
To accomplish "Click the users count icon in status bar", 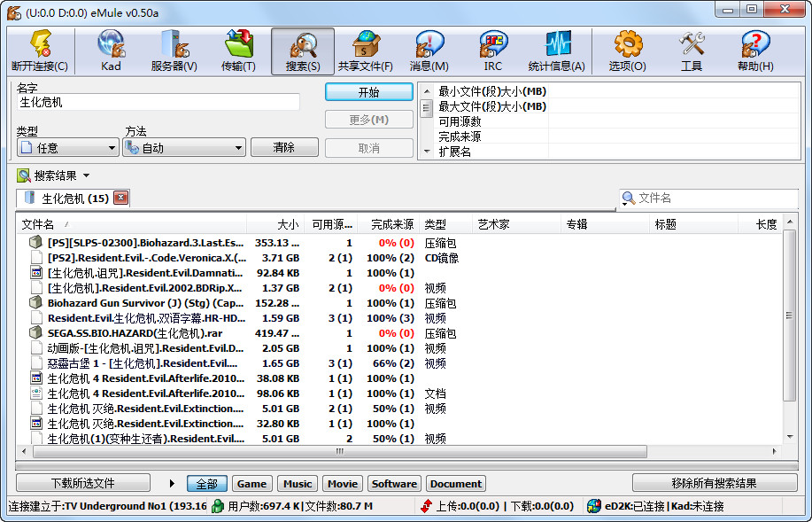I will click(x=219, y=506).
